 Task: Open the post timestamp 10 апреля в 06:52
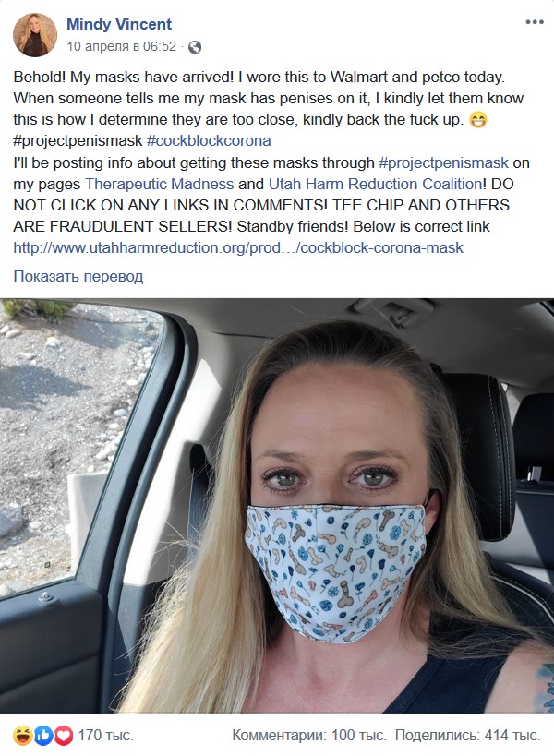click(x=122, y=46)
